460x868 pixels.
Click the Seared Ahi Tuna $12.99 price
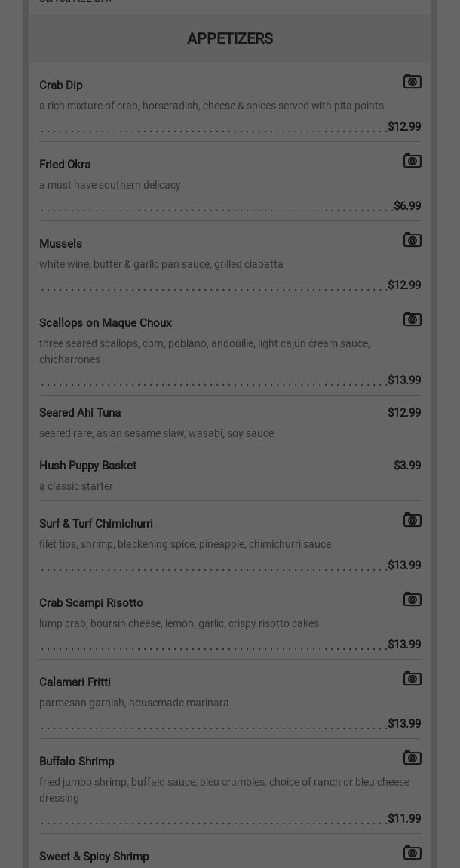point(404,413)
